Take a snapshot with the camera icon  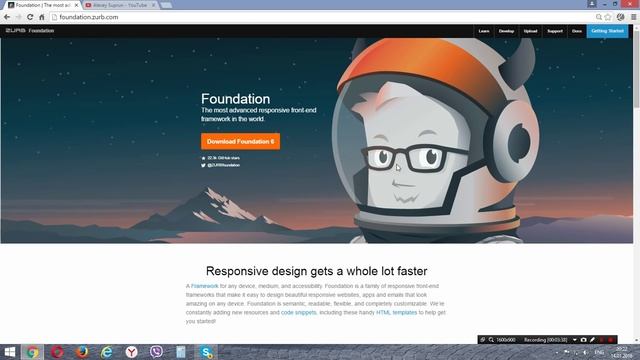coord(584,340)
